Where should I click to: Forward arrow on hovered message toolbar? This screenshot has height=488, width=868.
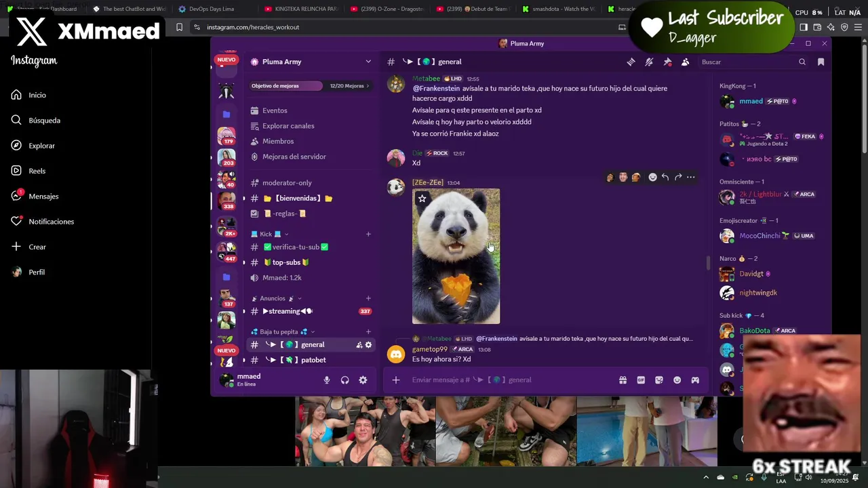(678, 178)
